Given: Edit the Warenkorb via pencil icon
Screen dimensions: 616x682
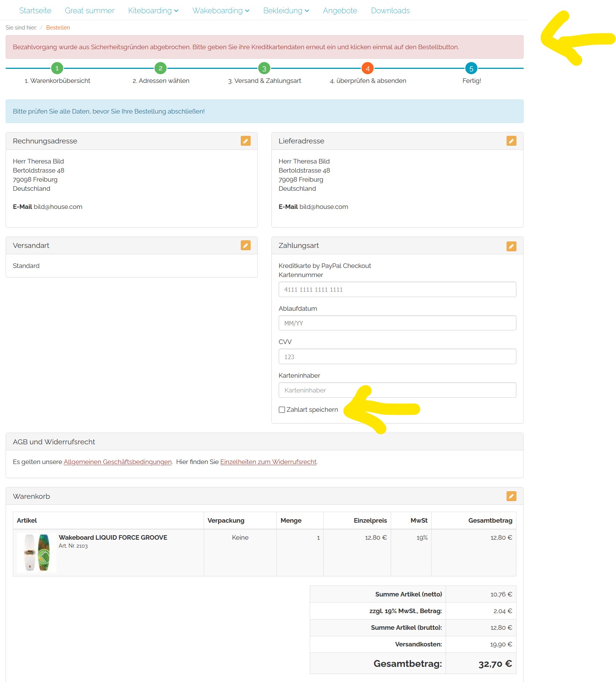Looking at the screenshot, I should point(511,496).
